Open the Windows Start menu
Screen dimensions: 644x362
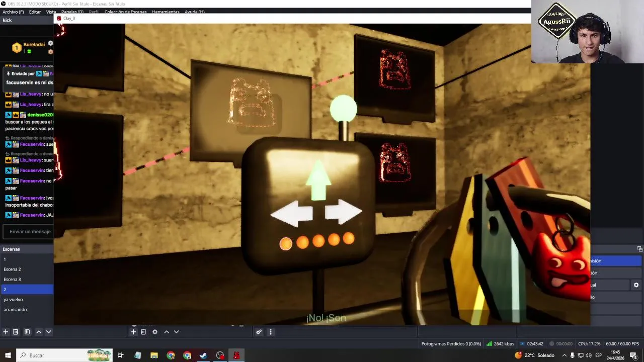[x=8, y=355]
